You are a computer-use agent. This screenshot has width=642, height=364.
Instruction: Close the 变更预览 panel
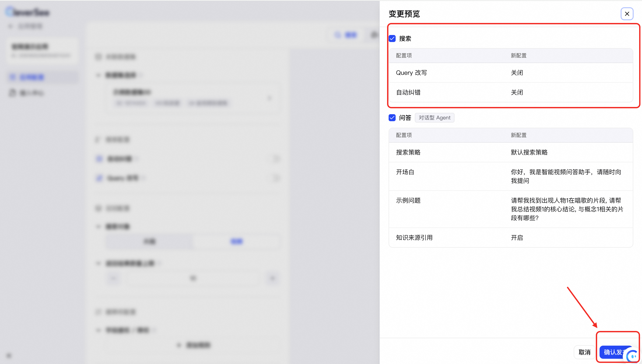(x=627, y=14)
